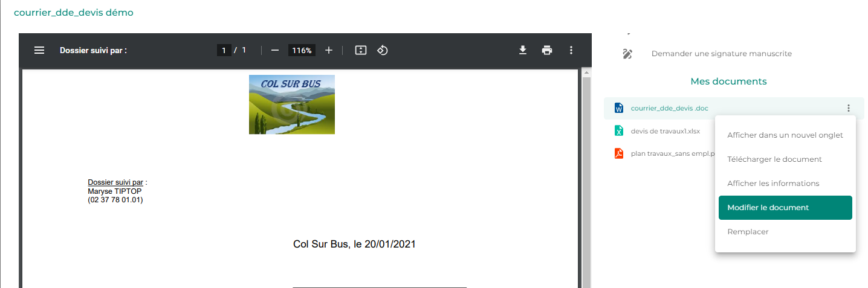Screen dimensions: 868x288
Task: Click 'Demander une signature manuscrite' link
Action: click(722, 54)
